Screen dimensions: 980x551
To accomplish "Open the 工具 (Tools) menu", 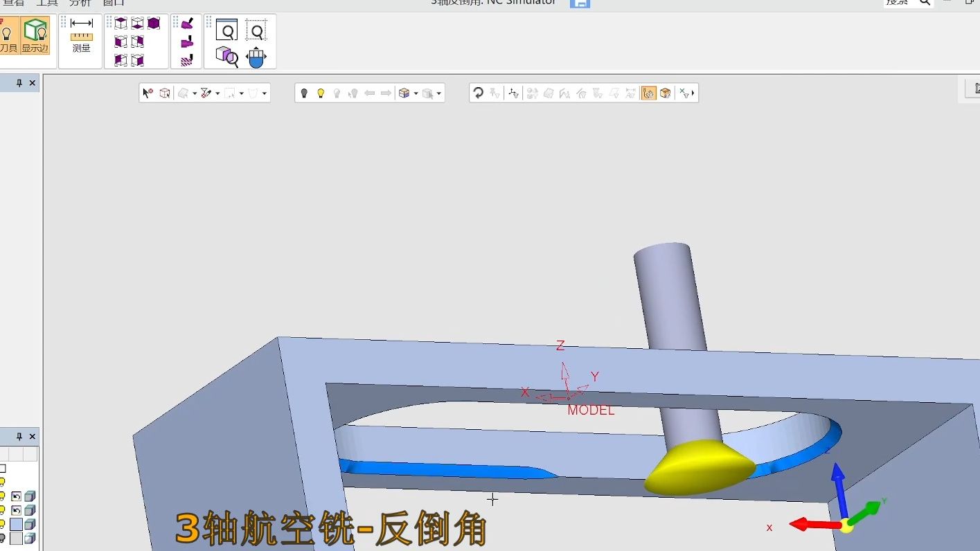I will coord(46,3).
